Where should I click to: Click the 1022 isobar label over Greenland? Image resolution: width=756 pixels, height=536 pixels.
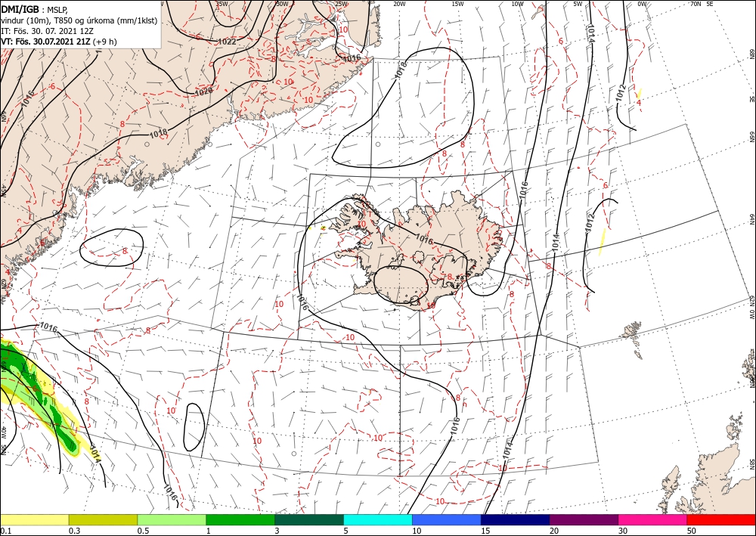[227, 42]
